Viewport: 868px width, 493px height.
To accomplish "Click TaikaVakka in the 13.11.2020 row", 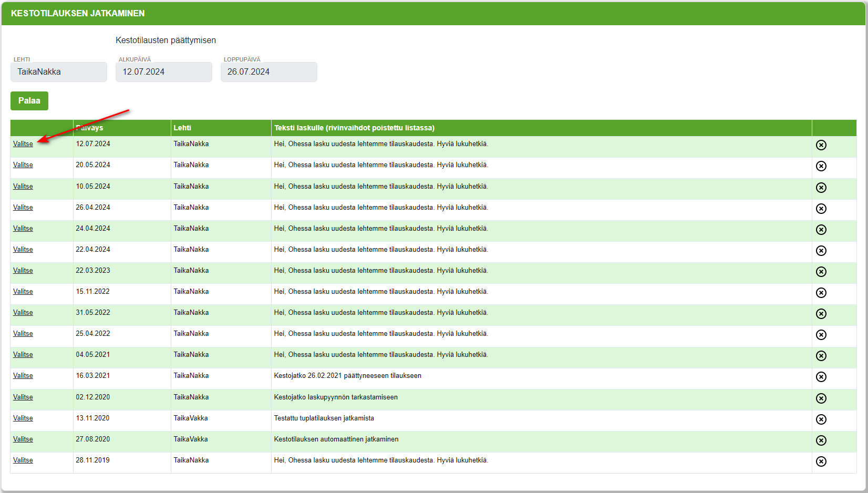I will [x=191, y=418].
